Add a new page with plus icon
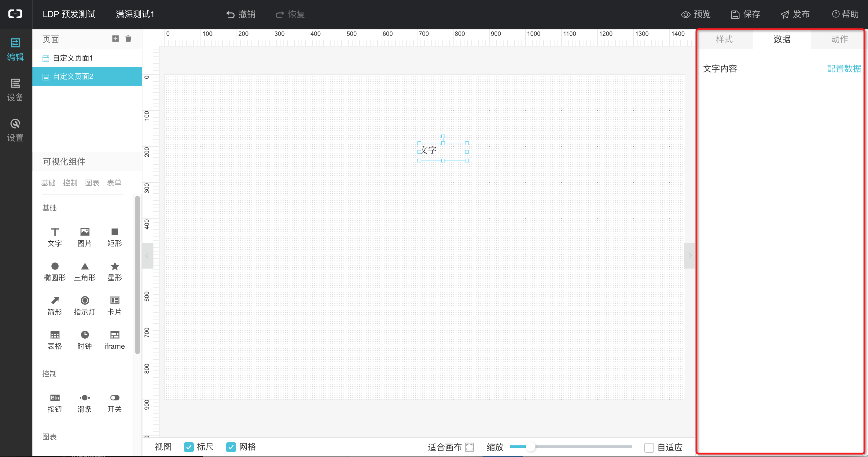Image resolution: width=868 pixels, height=457 pixels. 116,39
